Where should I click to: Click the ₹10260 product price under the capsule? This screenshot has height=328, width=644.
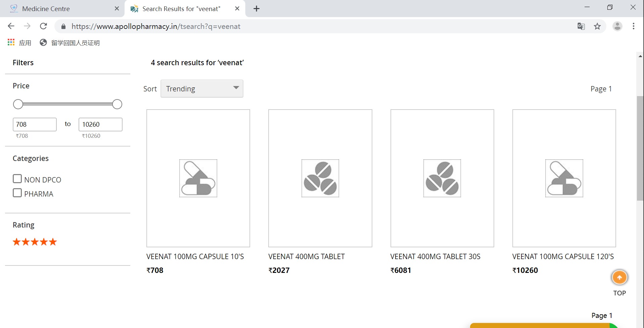[525, 270]
